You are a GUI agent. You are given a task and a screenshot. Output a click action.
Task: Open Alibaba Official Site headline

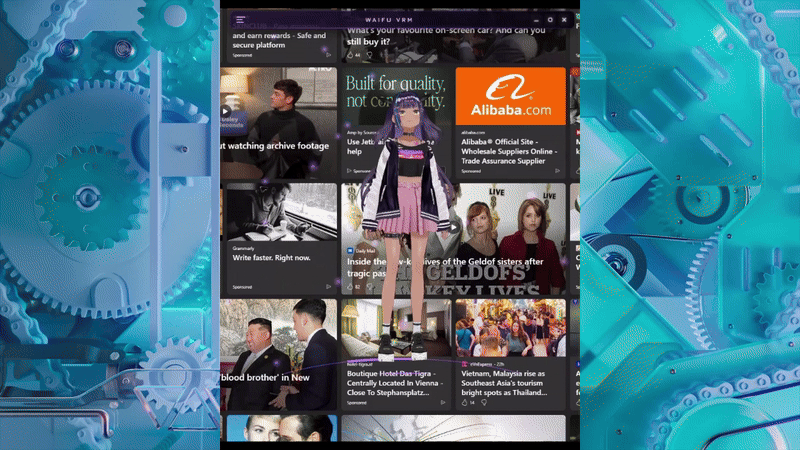(507, 151)
